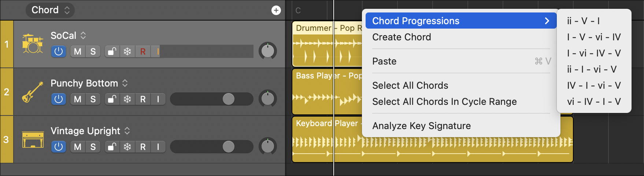Screen dimensions: 644x176
Task: Solo the Vintage Upright track
Action: pyautogui.click(x=93, y=147)
